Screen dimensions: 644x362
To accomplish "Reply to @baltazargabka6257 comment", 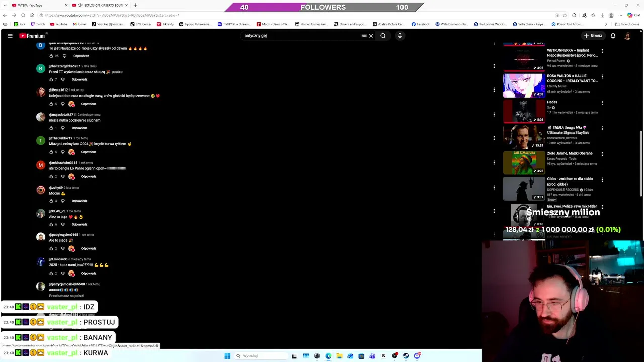I will coord(79,79).
